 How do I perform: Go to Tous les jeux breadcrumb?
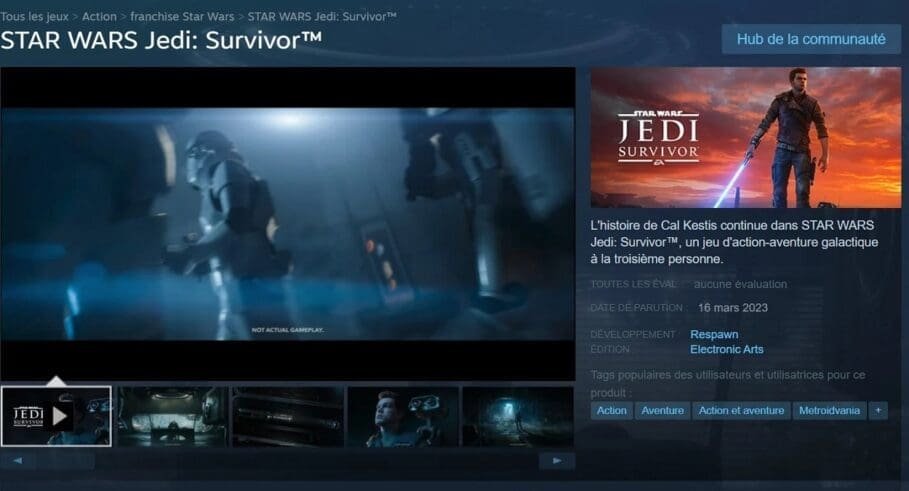[34, 17]
